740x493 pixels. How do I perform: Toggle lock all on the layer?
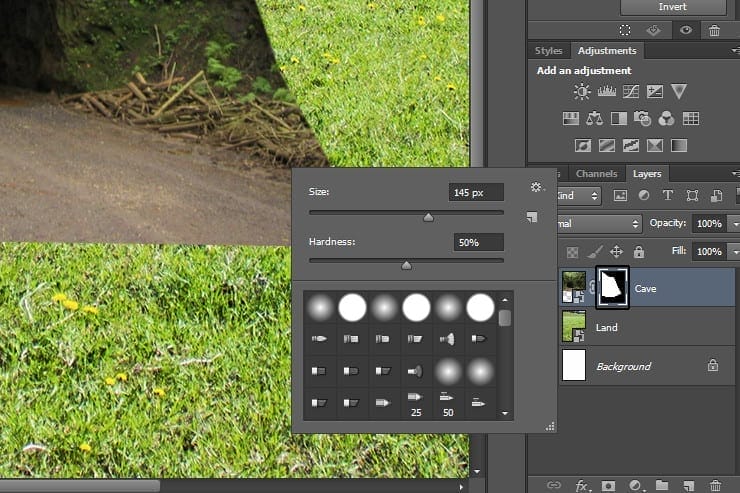pos(639,251)
